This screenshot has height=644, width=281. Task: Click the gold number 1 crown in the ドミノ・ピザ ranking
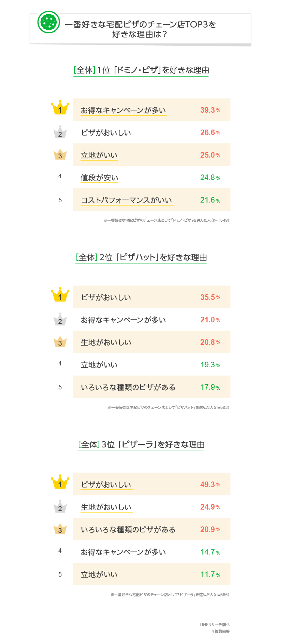point(60,109)
